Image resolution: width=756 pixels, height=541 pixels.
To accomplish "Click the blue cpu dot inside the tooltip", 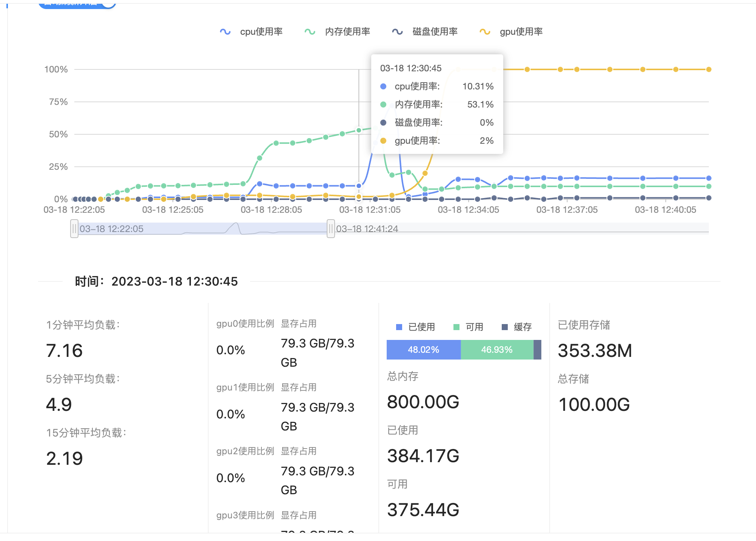I will tap(383, 86).
